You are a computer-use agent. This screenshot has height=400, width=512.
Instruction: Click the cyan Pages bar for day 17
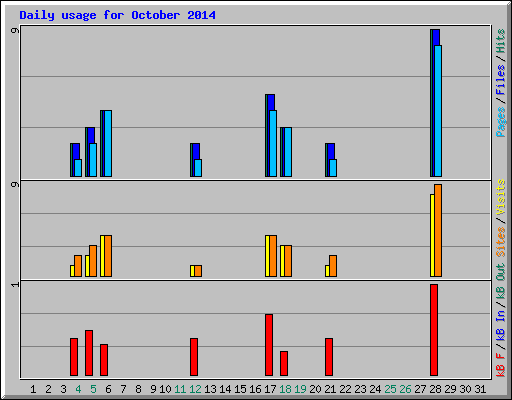(x=273, y=143)
